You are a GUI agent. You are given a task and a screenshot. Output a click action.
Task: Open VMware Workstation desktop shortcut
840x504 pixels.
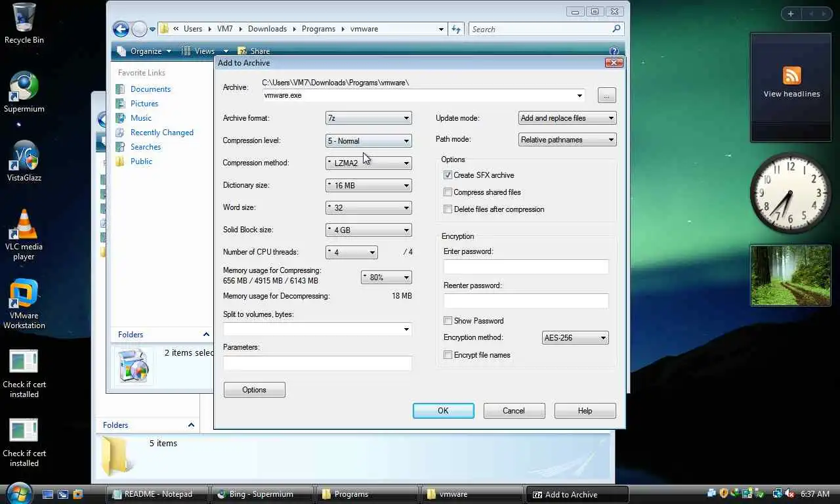24,304
